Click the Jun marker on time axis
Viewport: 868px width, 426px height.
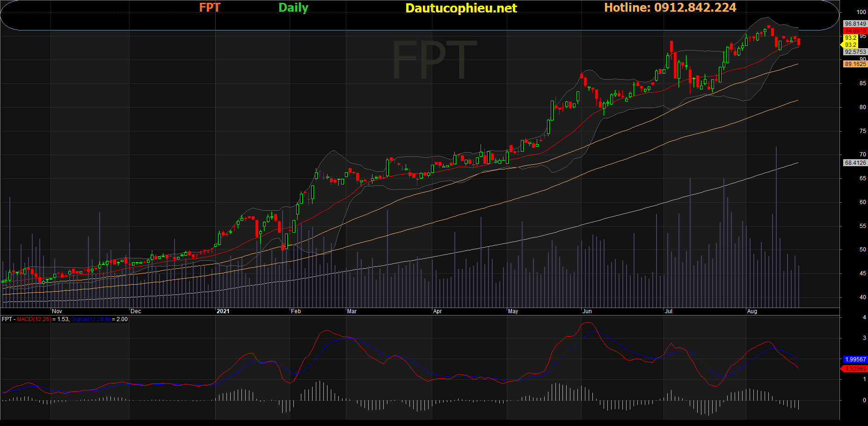click(587, 311)
